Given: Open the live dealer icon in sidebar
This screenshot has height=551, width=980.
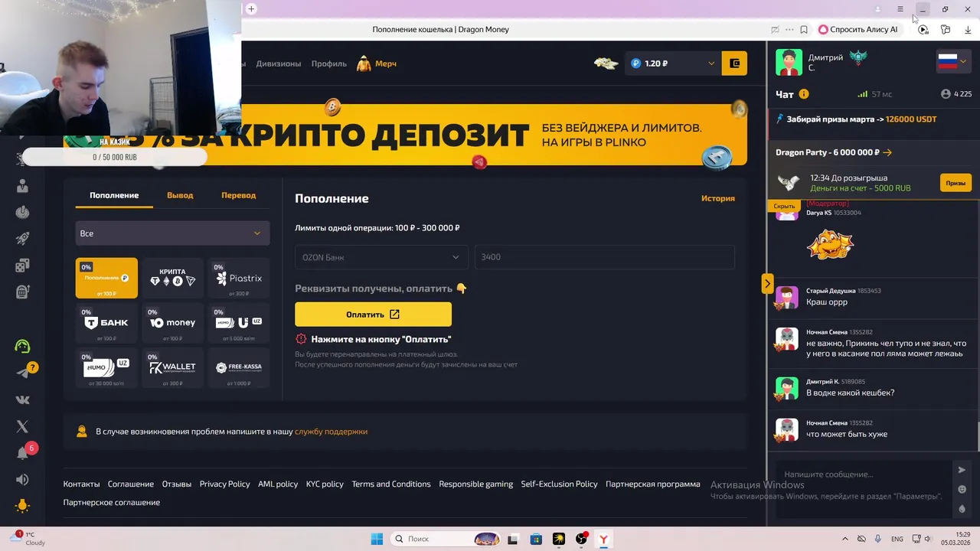Looking at the screenshot, I should (22, 186).
